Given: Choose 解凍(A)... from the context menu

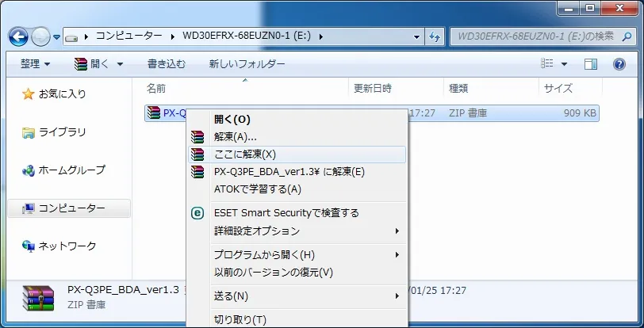Looking at the screenshot, I should [297, 137].
